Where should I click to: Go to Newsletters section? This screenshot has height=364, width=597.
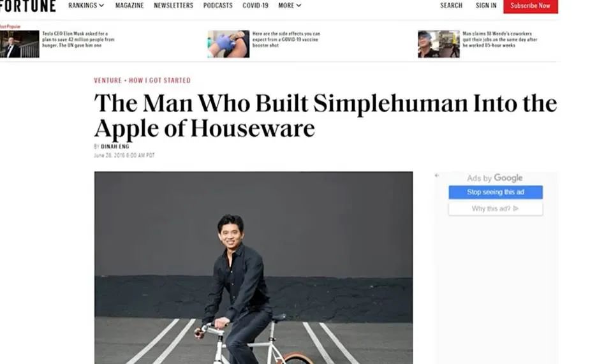(x=173, y=5)
